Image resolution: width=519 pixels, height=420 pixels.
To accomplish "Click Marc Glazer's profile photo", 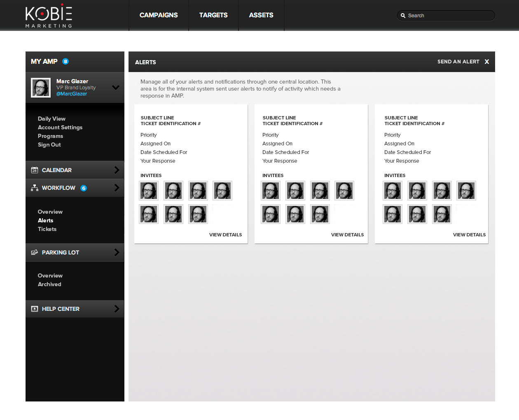I will pos(41,88).
